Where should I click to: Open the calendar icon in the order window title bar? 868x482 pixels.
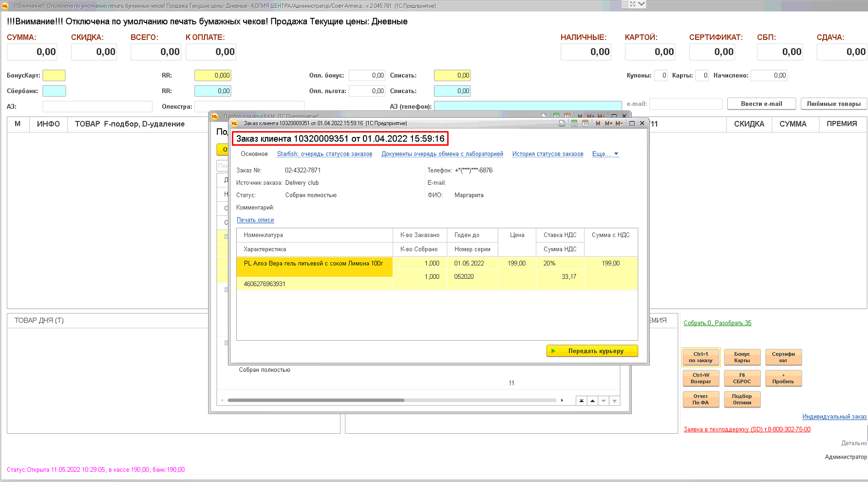point(585,123)
